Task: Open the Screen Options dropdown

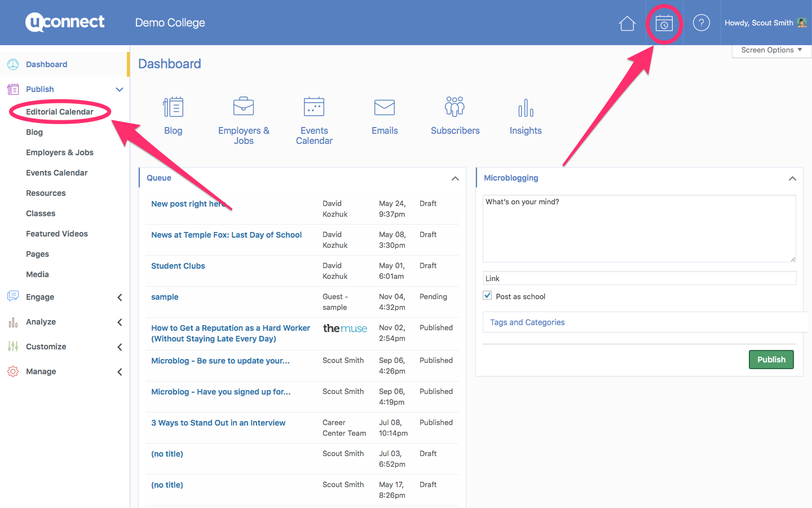Action: click(x=771, y=50)
